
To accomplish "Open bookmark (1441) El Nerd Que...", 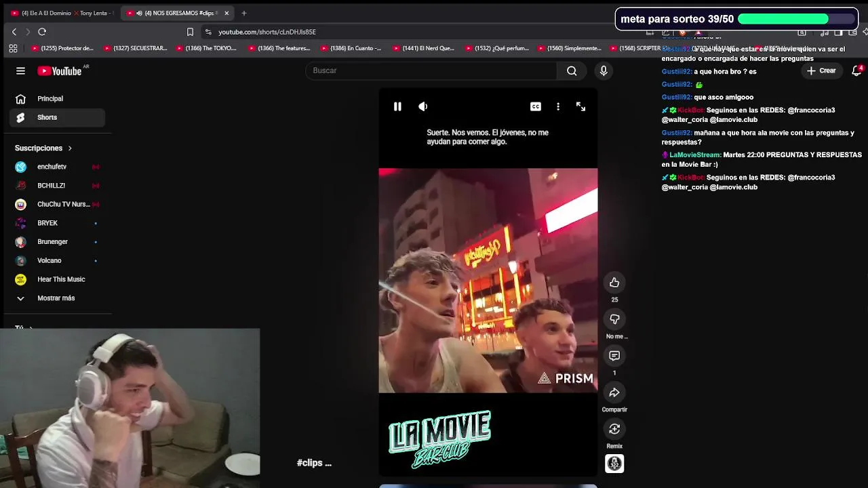I will pyautogui.click(x=424, y=48).
